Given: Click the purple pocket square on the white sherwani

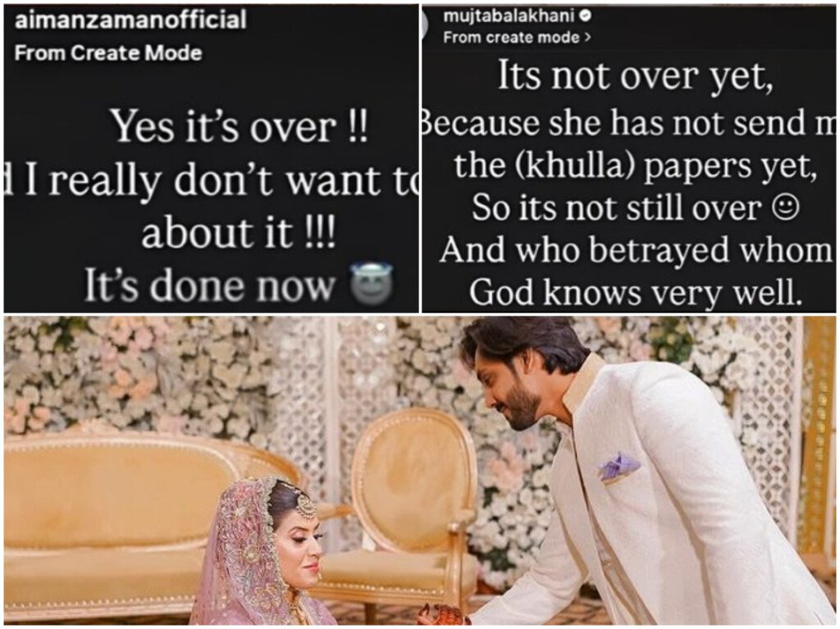Looking at the screenshot, I should [x=619, y=467].
